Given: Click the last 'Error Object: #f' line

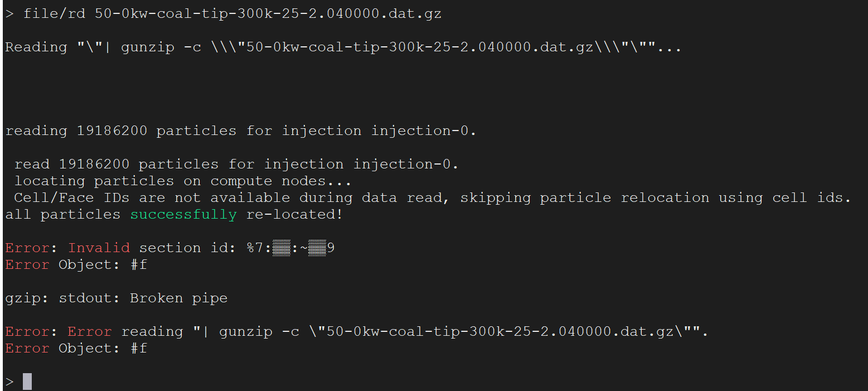Looking at the screenshot, I should click(76, 348).
